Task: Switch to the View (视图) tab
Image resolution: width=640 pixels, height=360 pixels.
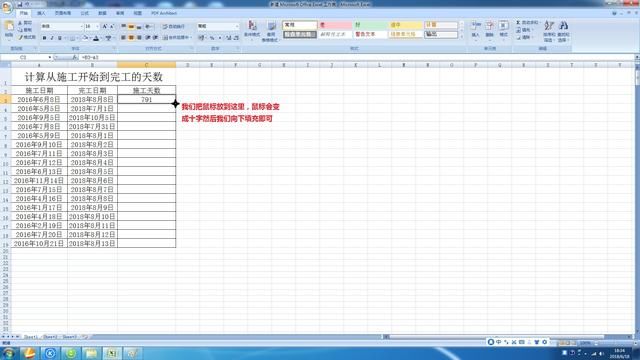Action: click(x=138, y=13)
